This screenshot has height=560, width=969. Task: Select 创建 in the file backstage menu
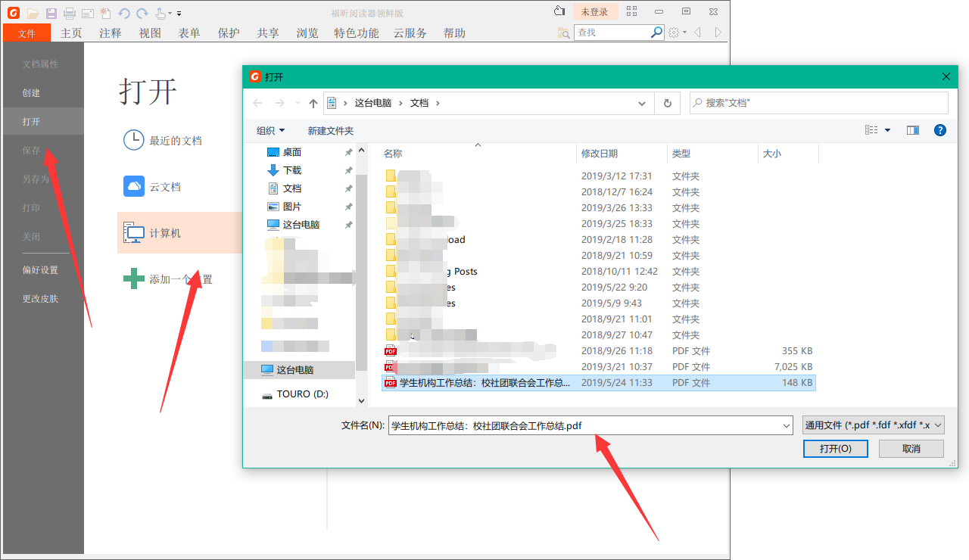[31, 93]
